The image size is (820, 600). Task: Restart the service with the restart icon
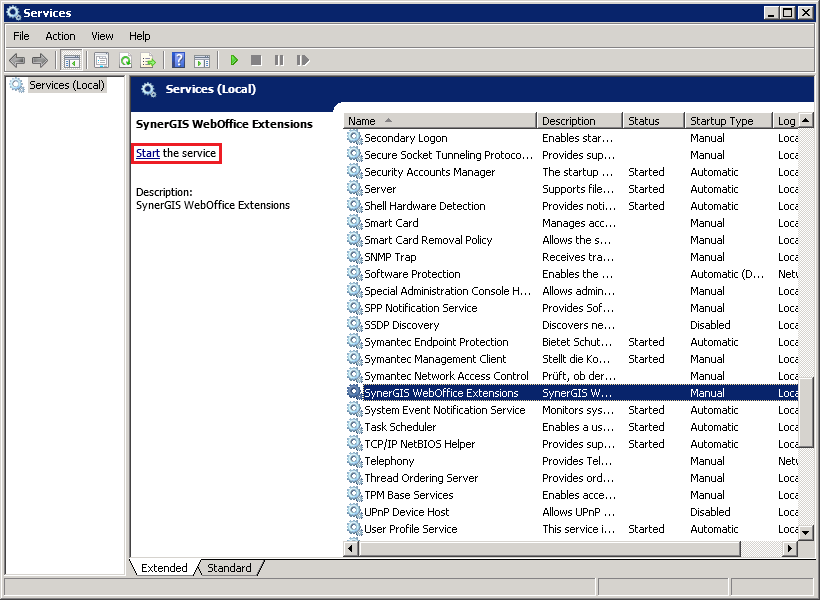[x=303, y=60]
